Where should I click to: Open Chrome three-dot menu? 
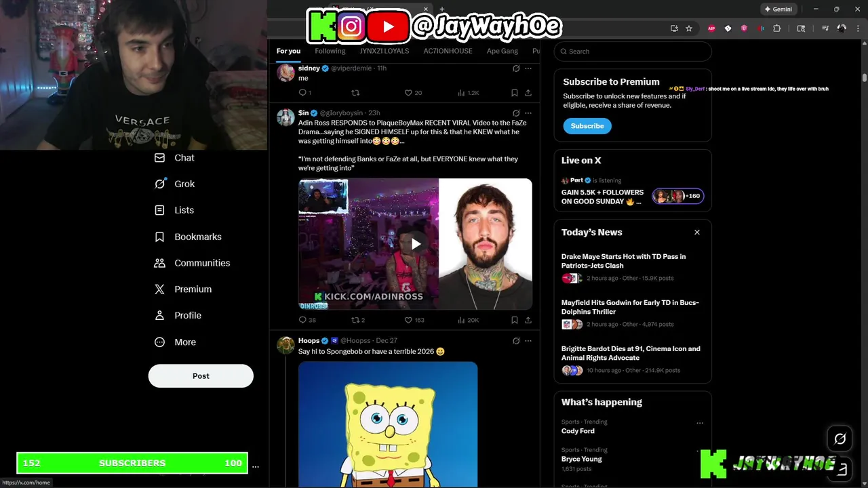(857, 28)
